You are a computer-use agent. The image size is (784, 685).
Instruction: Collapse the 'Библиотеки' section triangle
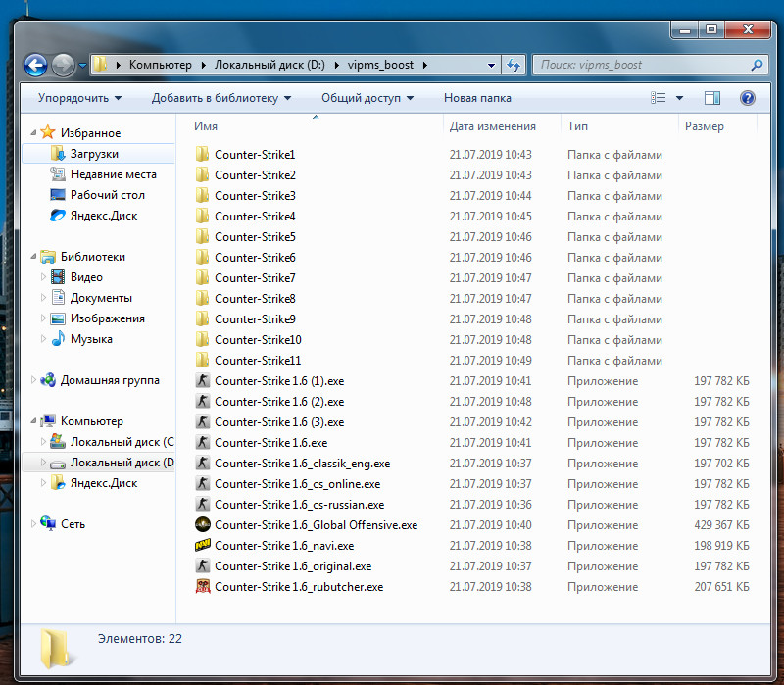(x=33, y=257)
